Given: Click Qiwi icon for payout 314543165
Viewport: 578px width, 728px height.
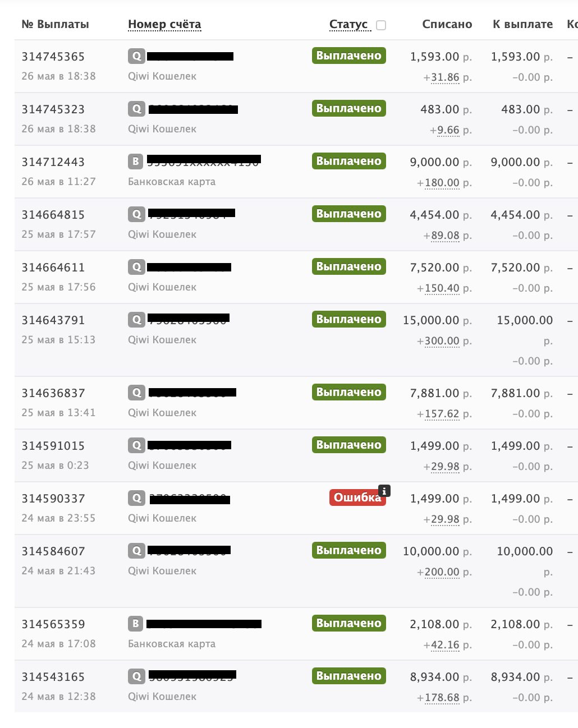Looking at the screenshot, I should tap(136, 676).
